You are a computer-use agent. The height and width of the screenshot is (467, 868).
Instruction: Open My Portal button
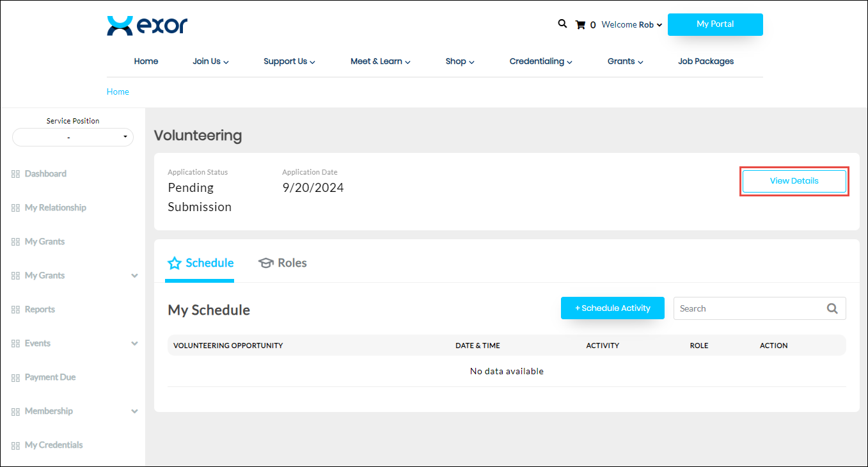click(714, 24)
